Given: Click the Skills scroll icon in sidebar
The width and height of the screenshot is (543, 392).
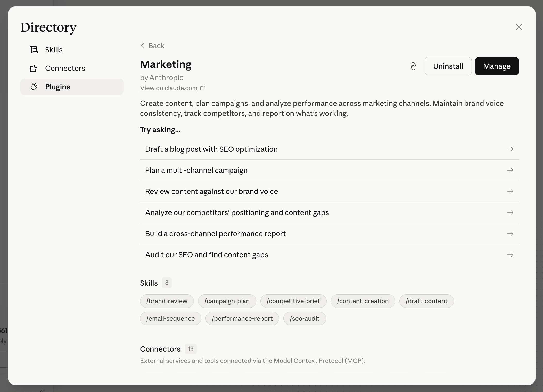Looking at the screenshot, I should pos(34,50).
